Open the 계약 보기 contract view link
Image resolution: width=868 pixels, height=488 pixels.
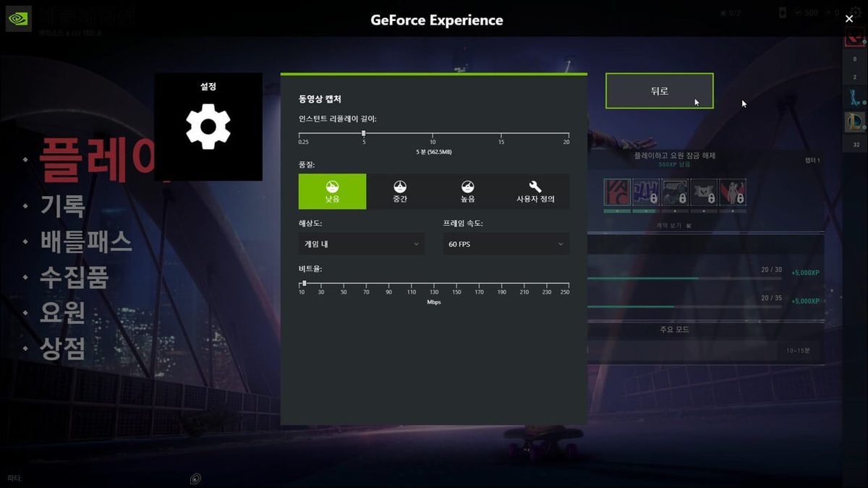(673, 226)
